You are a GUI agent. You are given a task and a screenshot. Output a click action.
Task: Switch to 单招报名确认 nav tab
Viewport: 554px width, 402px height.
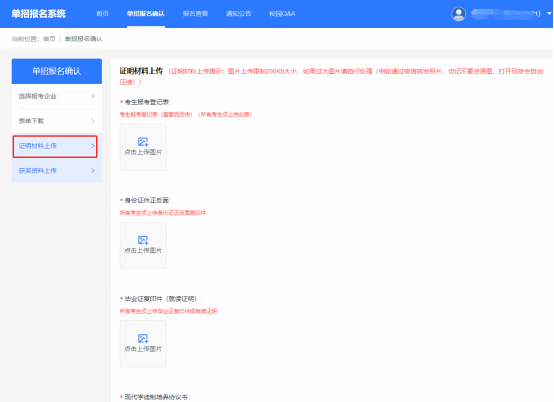pos(146,14)
